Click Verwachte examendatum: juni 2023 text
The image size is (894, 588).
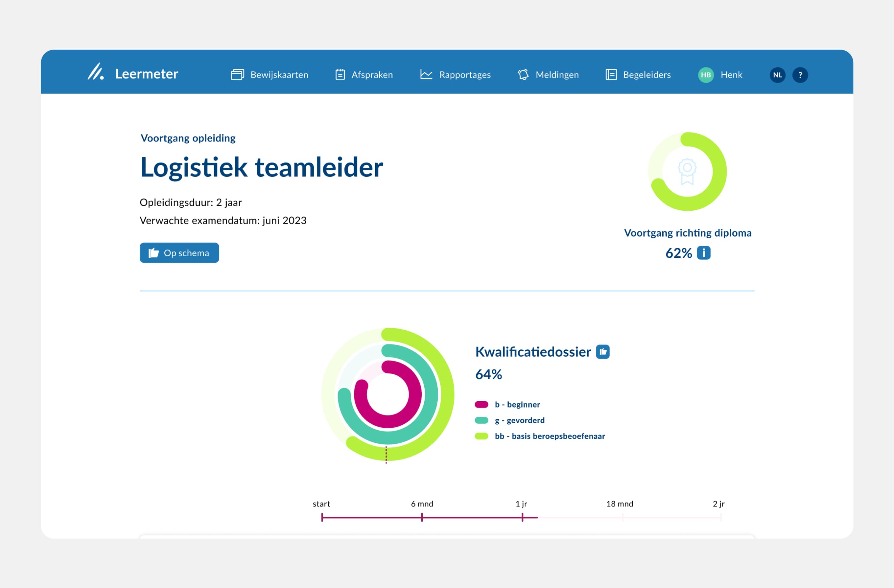[x=223, y=220]
